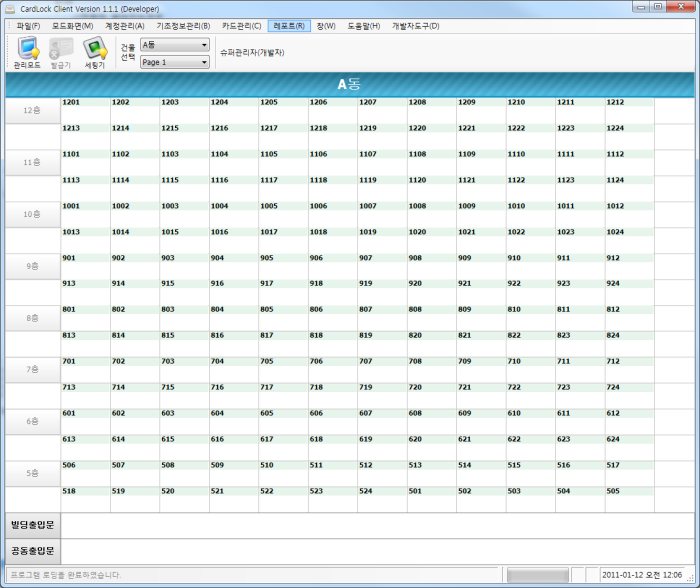Select room 624 cell
Screen dimensions: 700x588
click(629, 447)
